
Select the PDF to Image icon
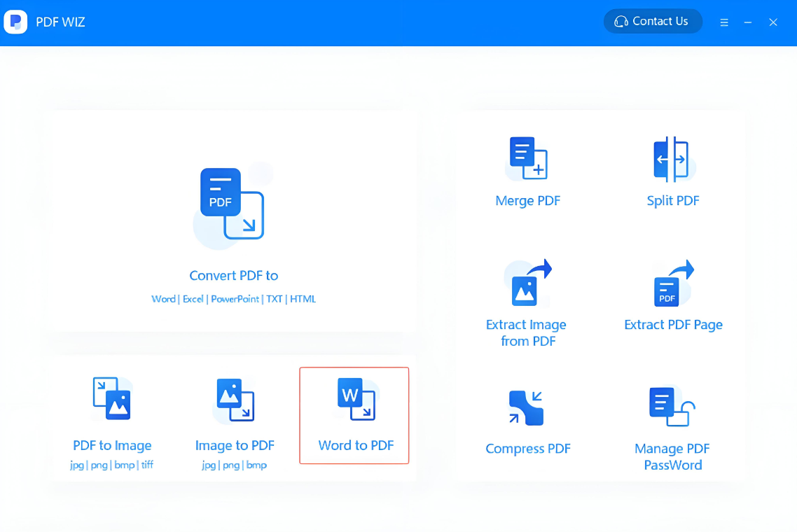pyautogui.click(x=112, y=398)
